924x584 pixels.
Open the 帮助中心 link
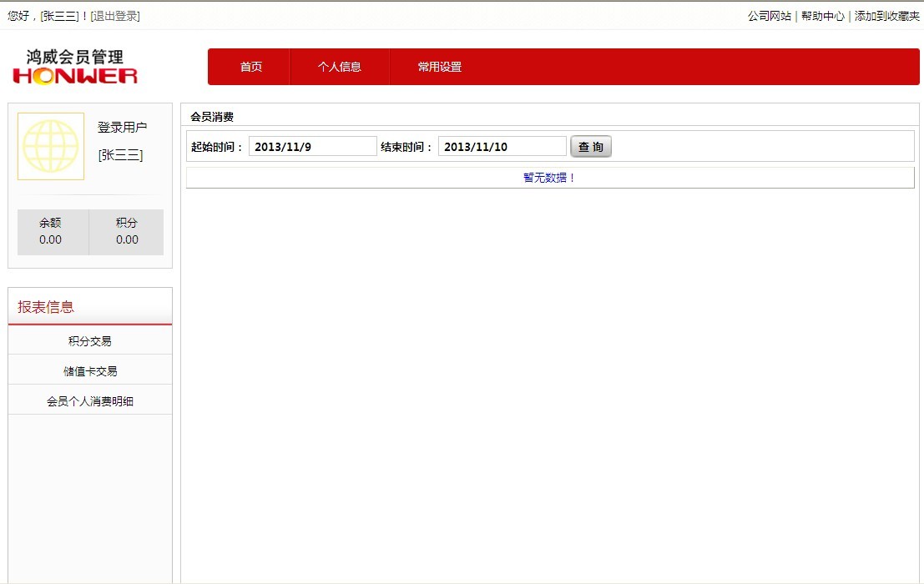(x=822, y=16)
